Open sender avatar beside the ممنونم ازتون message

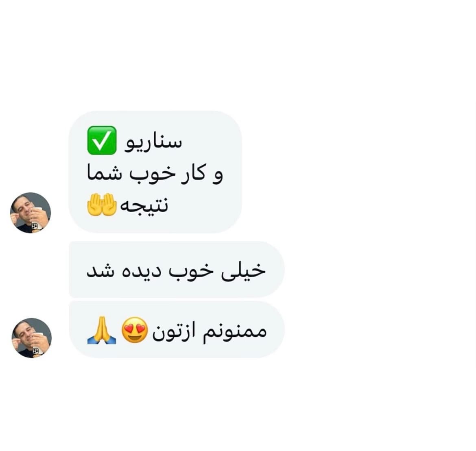click(32, 338)
